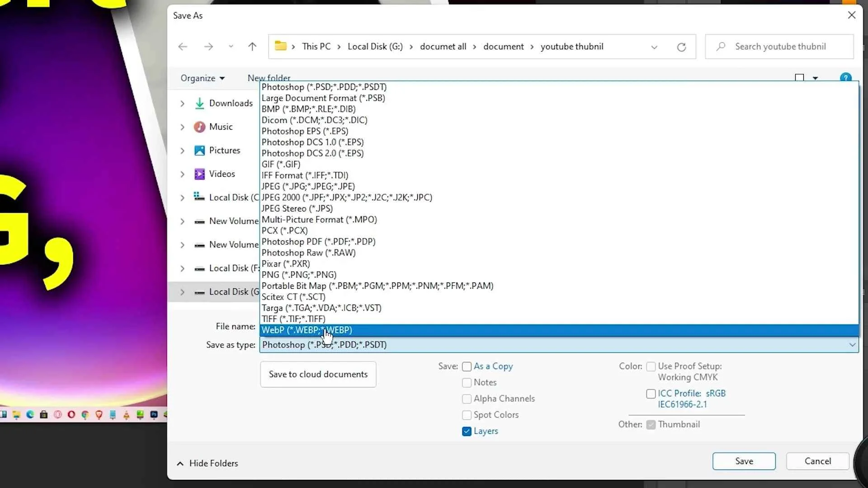This screenshot has height=488, width=868.
Task: Collapse the folder pane with Hide Folders
Action: 207,463
